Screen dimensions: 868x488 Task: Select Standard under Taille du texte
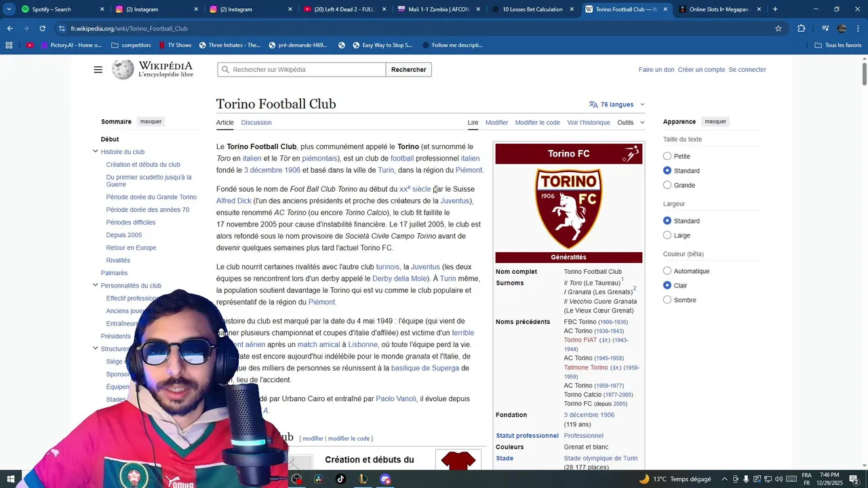[x=667, y=171]
